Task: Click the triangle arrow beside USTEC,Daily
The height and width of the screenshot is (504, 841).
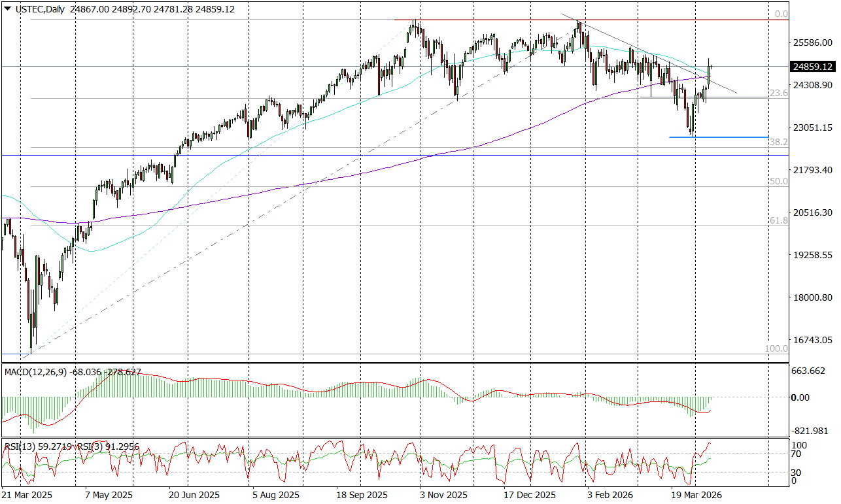Action: 7,9
